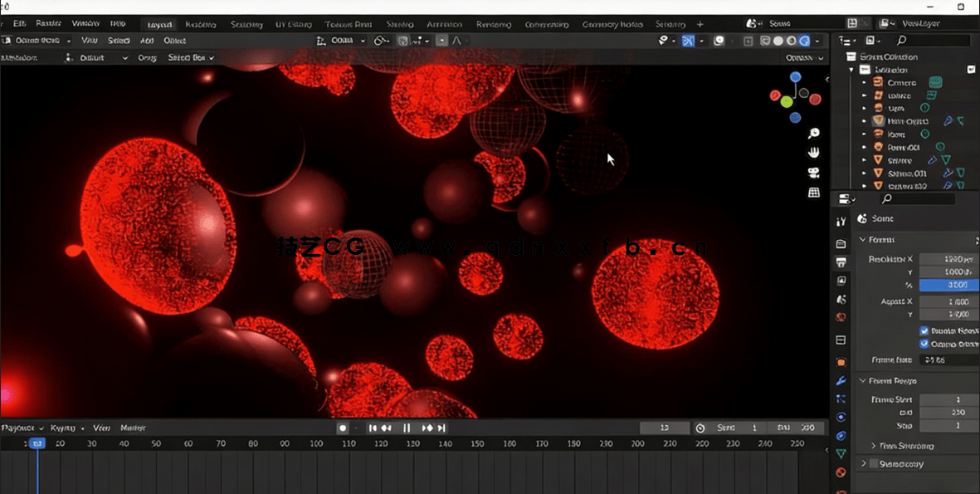Toggle the camera view icon
This screenshot has width=980, height=494.
click(814, 173)
